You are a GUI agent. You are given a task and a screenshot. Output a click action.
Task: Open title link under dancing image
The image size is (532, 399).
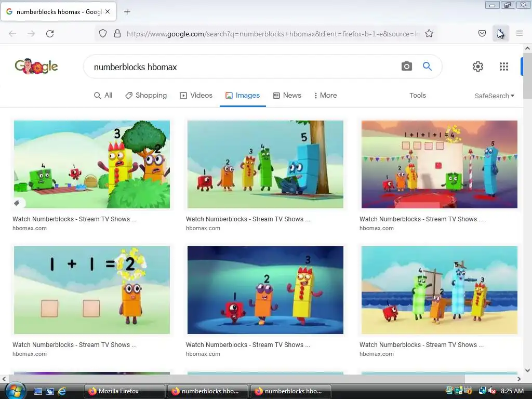(x=248, y=345)
